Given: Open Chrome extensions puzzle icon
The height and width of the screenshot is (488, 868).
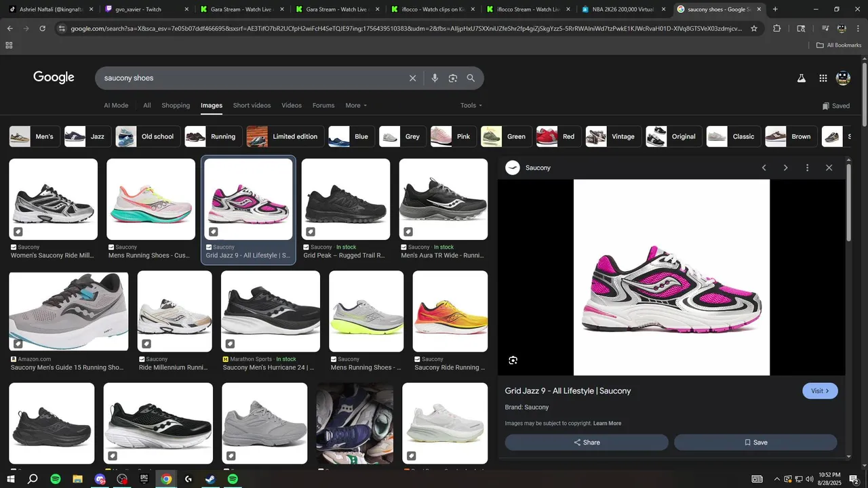Looking at the screenshot, I should coord(777,28).
